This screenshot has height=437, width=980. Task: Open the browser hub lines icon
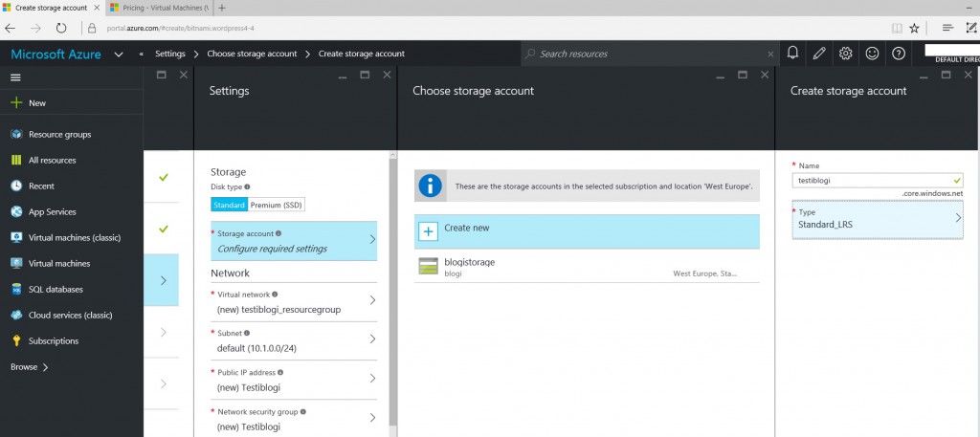(947, 28)
